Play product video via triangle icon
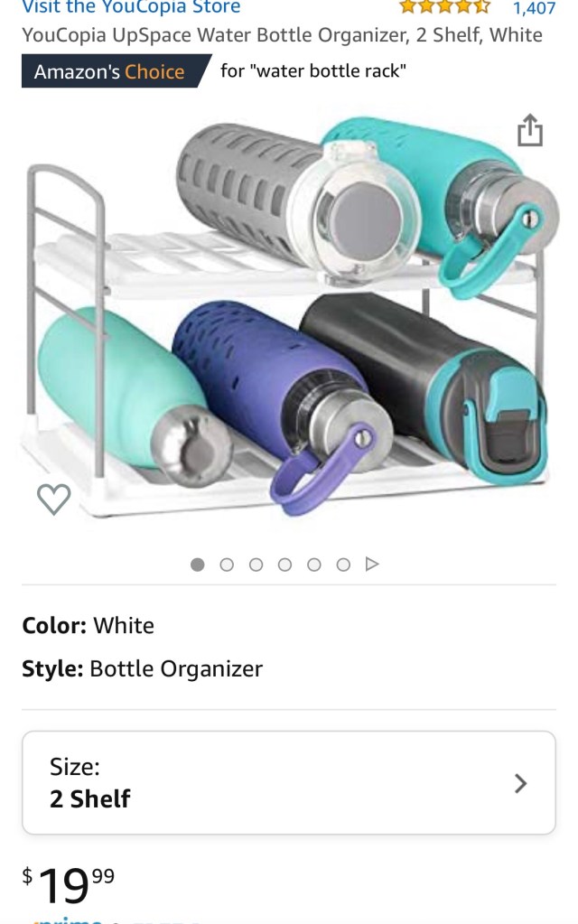This screenshot has height=924, width=578. pos(372,564)
